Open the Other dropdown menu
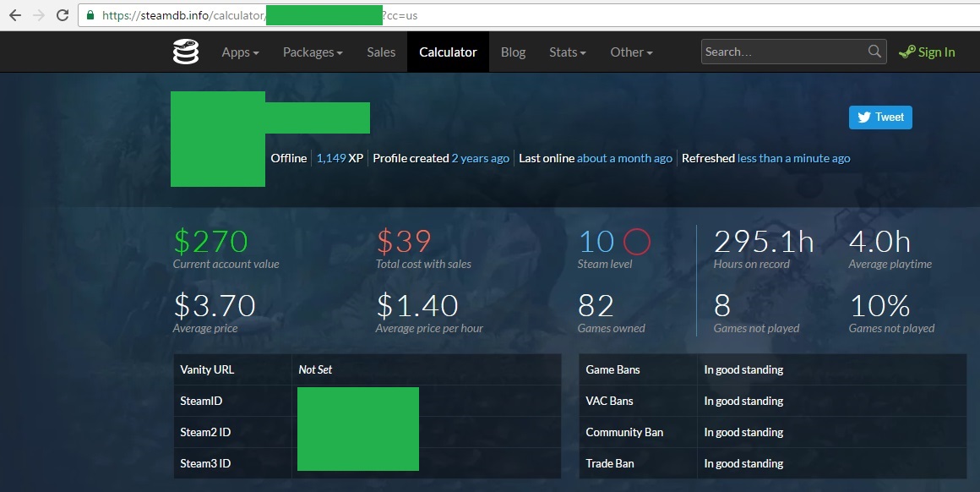 (631, 52)
